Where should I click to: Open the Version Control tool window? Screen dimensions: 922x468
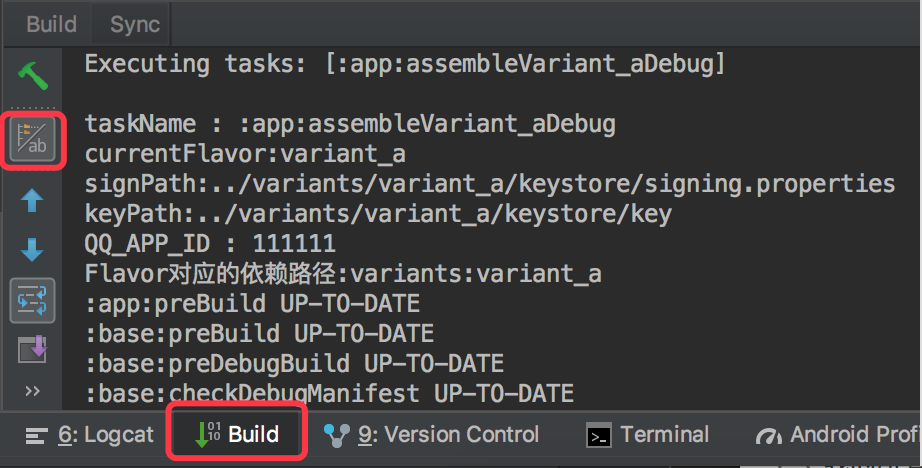coord(432,435)
